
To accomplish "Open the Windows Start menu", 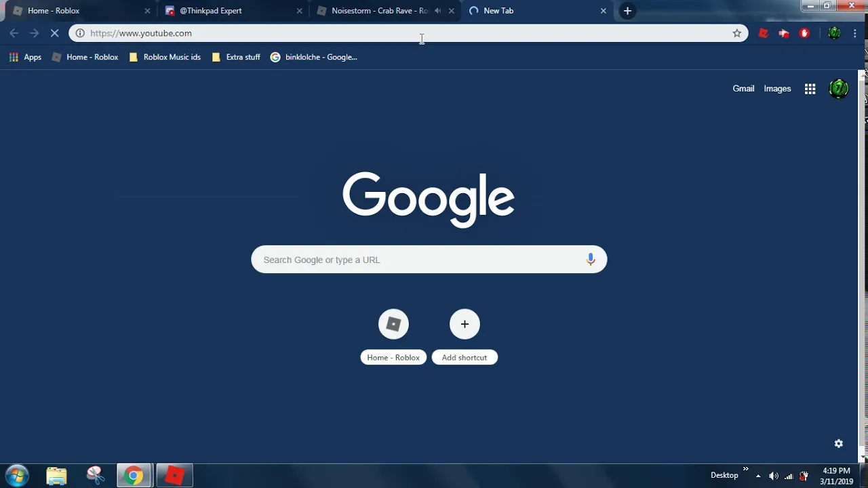I will tap(17, 476).
